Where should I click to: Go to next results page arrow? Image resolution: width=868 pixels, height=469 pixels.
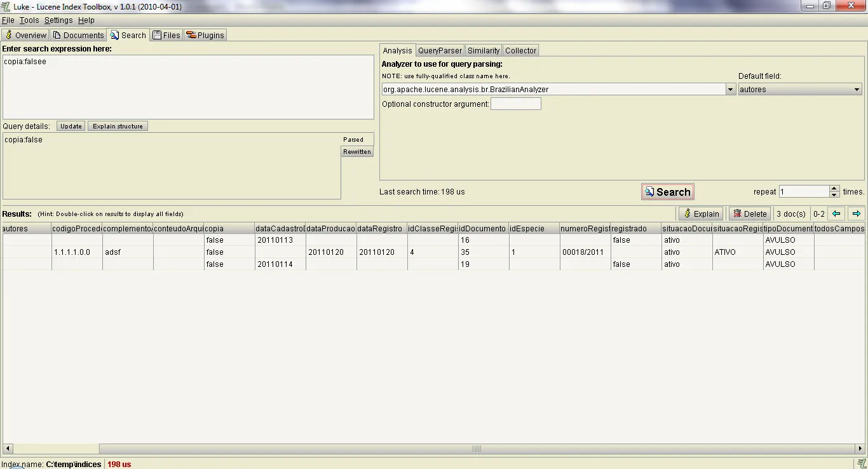pos(857,214)
